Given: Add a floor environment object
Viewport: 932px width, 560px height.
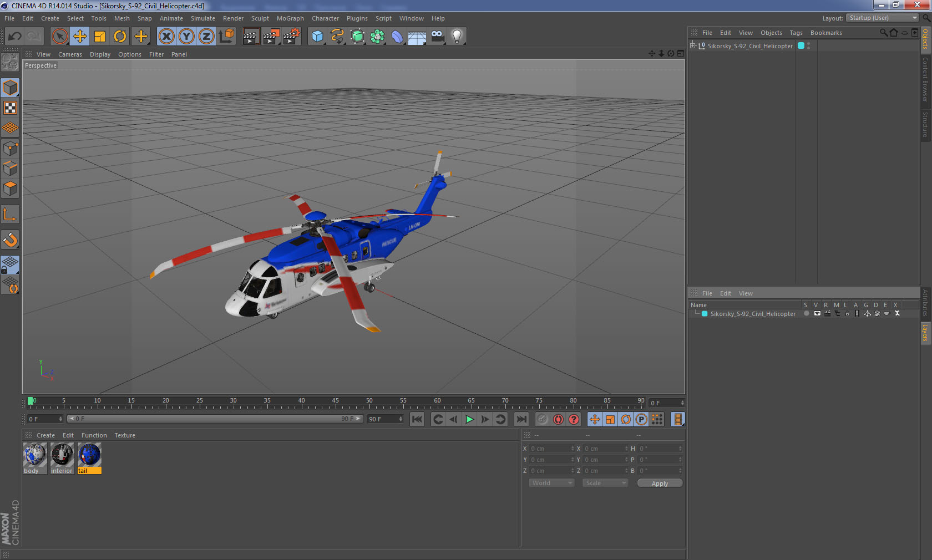Looking at the screenshot, I should pyautogui.click(x=417, y=37).
